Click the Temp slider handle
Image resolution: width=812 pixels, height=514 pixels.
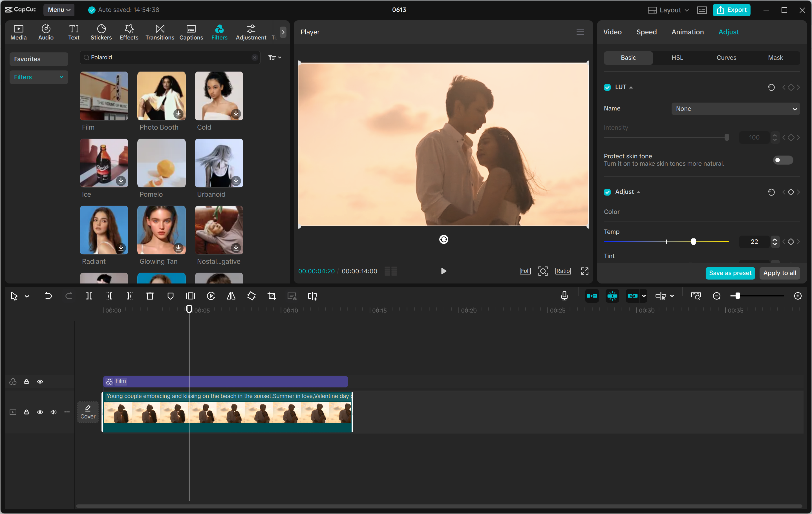(x=693, y=242)
